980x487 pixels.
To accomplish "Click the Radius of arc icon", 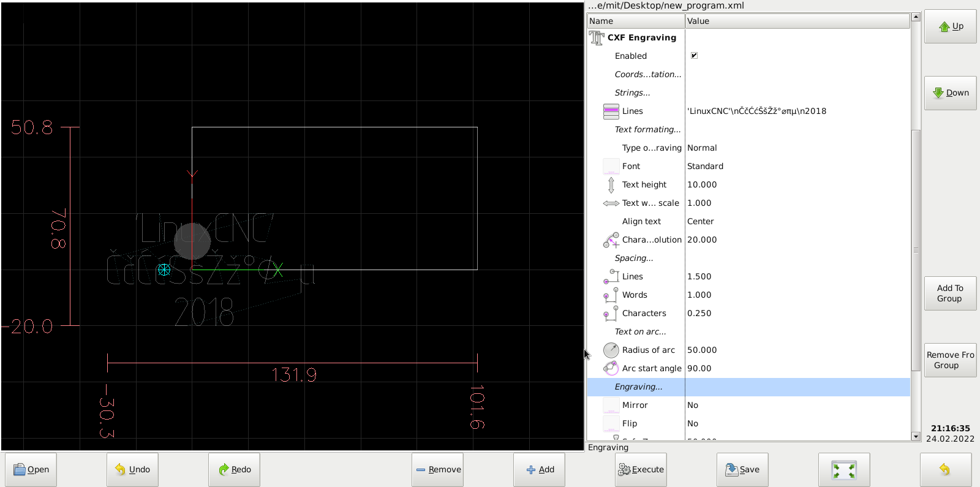I will click(x=611, y=350).
